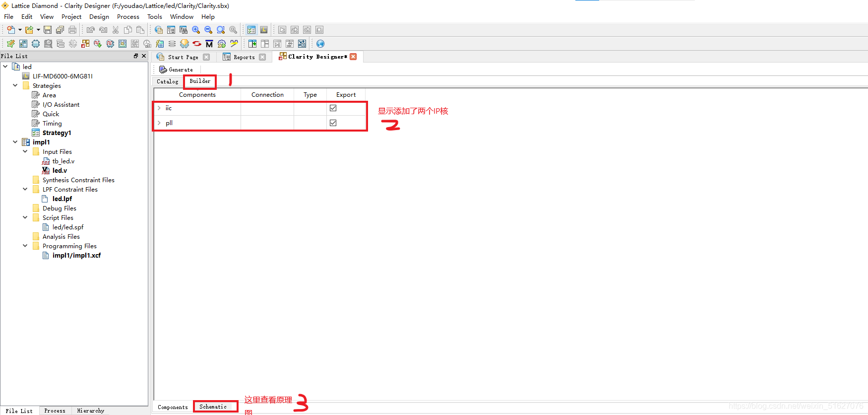Click the Zoom Fit magnifier icon

click(x=221, y=30)
